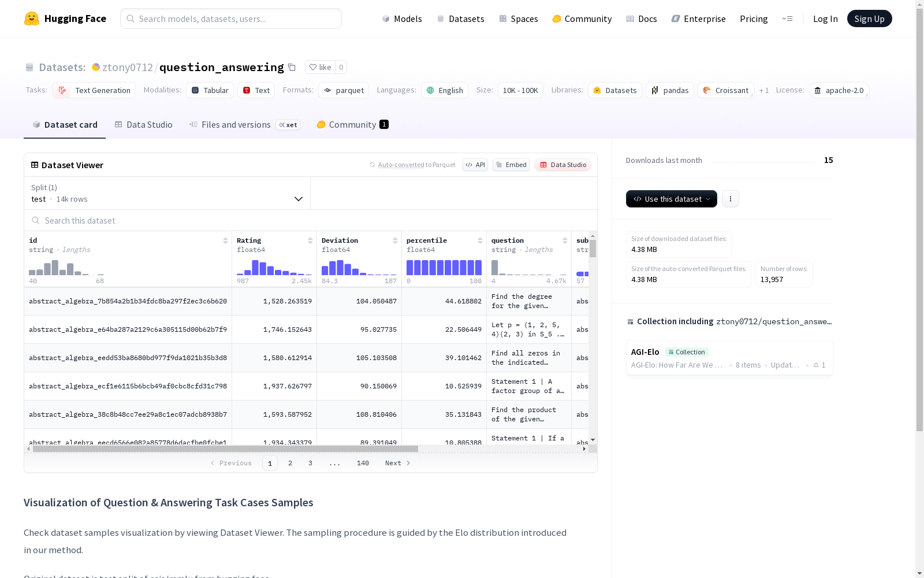Select the Deviation cell 90.150069
Viewport: 924px width, 578px height.
click(359, 386)
